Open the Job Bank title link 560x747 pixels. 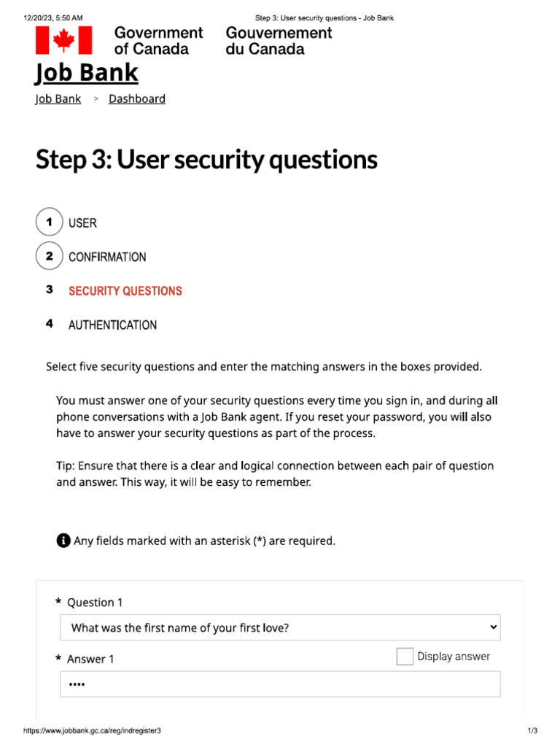coord(87,74)
